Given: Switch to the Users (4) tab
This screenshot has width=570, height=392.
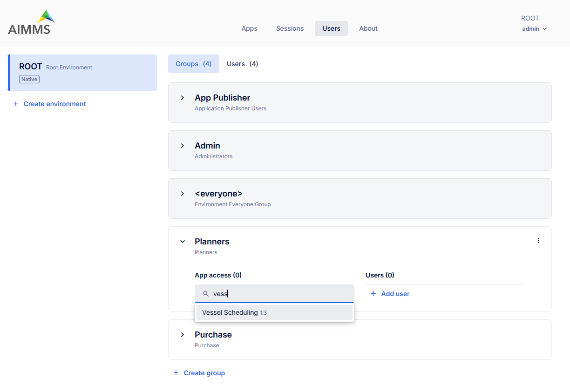Looking at the screenshot, I should click(242, 64).
